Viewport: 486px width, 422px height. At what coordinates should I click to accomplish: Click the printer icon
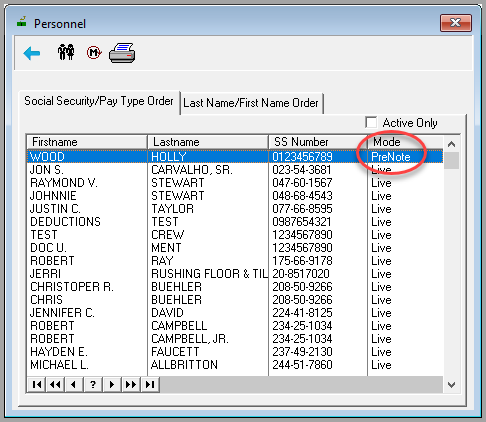122,53
